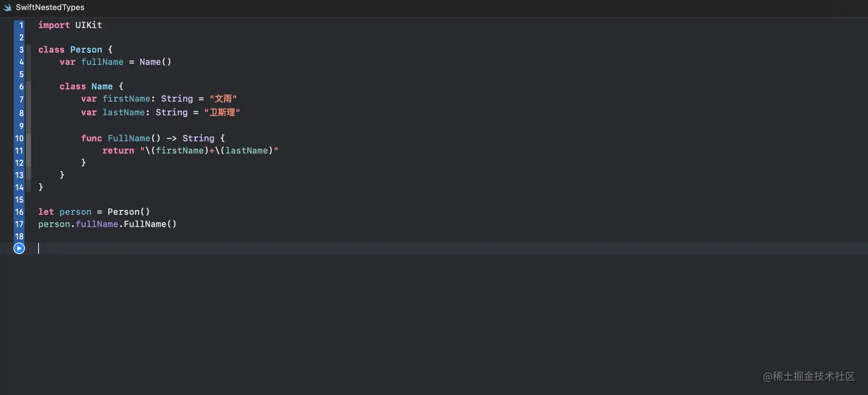Click line number 12 in the gutter
This screenshot has width=868, height=395.
point(20,163)
